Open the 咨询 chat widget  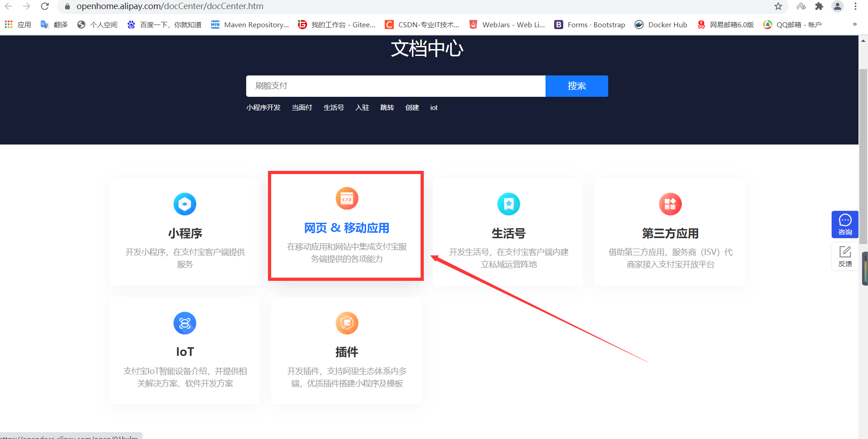pos(845,224)
